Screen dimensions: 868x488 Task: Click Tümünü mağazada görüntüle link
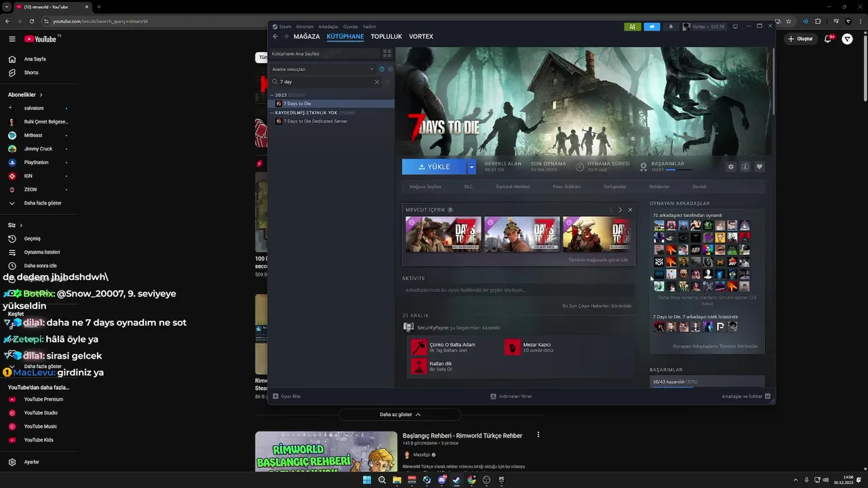[x=598, y=260]
